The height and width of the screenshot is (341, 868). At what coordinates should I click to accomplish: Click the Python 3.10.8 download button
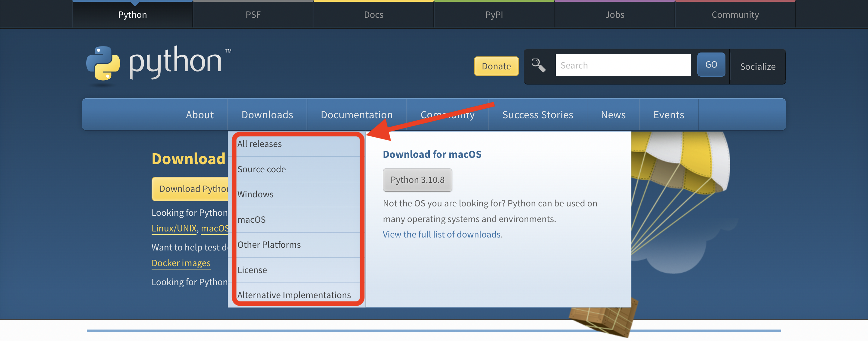tap(417, 180)
